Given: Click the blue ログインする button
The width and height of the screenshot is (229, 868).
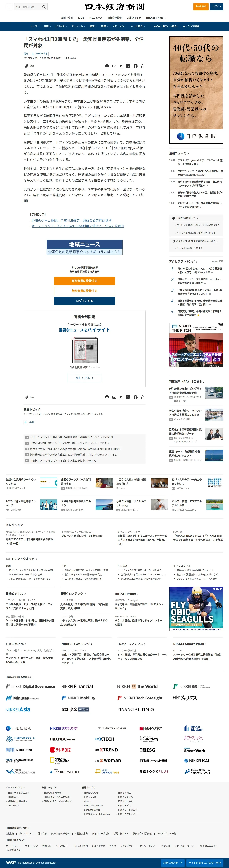Looking at the screenshot, I should tap(85, 301).
